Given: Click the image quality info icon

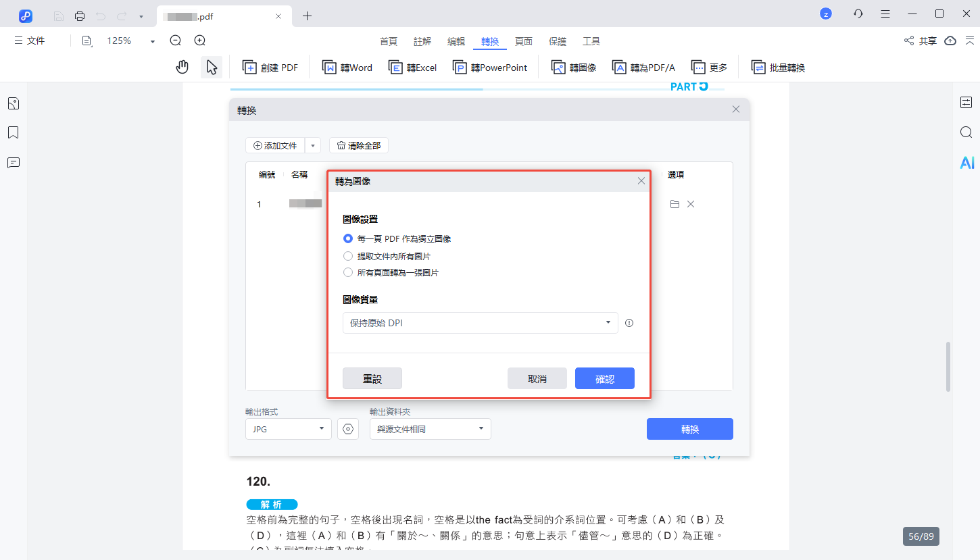Looking at the screenshot, I should coord(629,323).
